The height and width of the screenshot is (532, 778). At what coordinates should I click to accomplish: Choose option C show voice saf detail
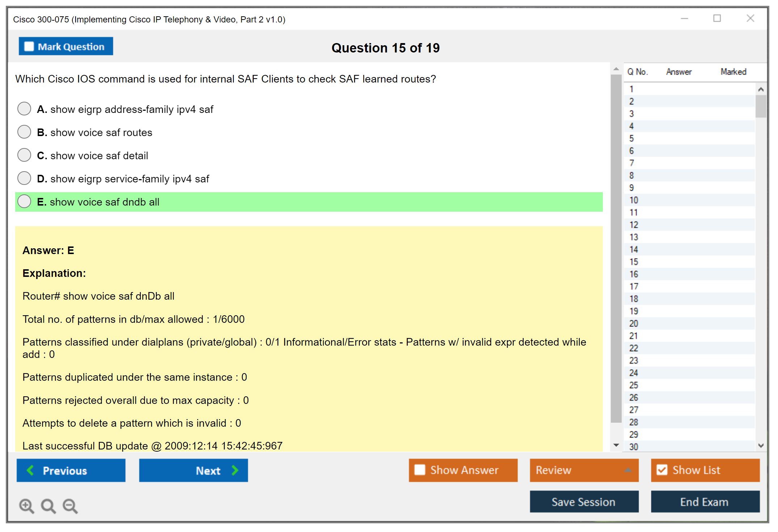click(x=24, y=155)
